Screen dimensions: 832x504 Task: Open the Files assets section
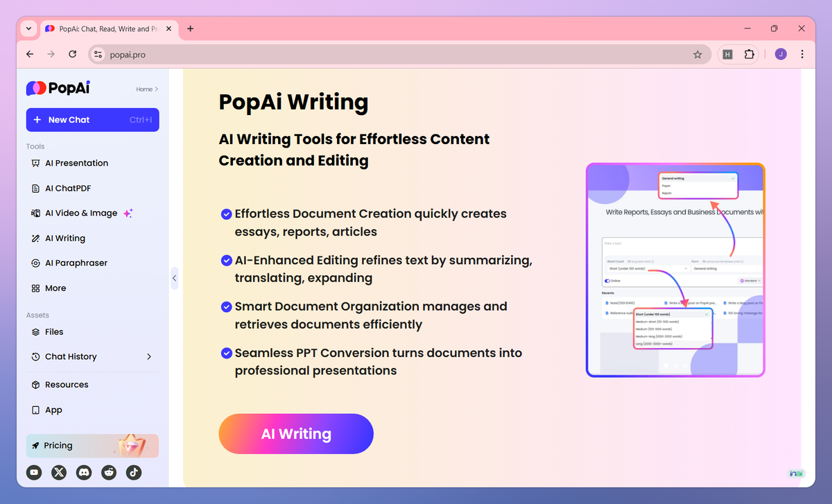53,331
